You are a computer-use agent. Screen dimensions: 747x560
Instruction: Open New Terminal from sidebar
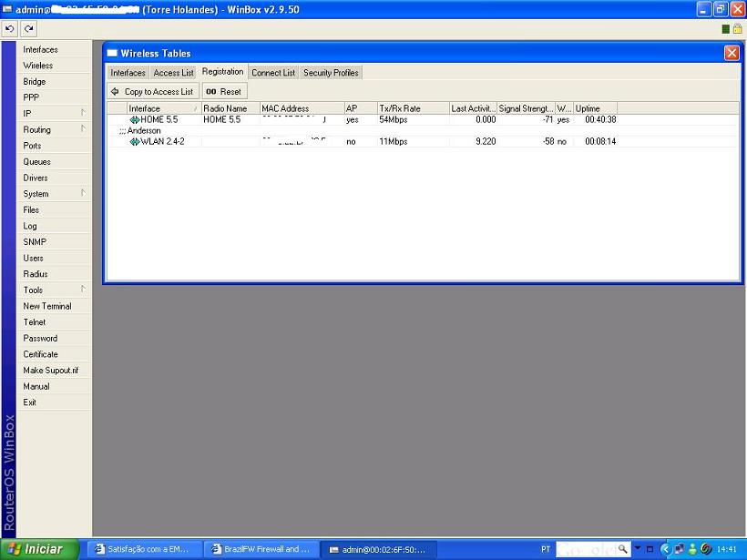click(54, 306)
